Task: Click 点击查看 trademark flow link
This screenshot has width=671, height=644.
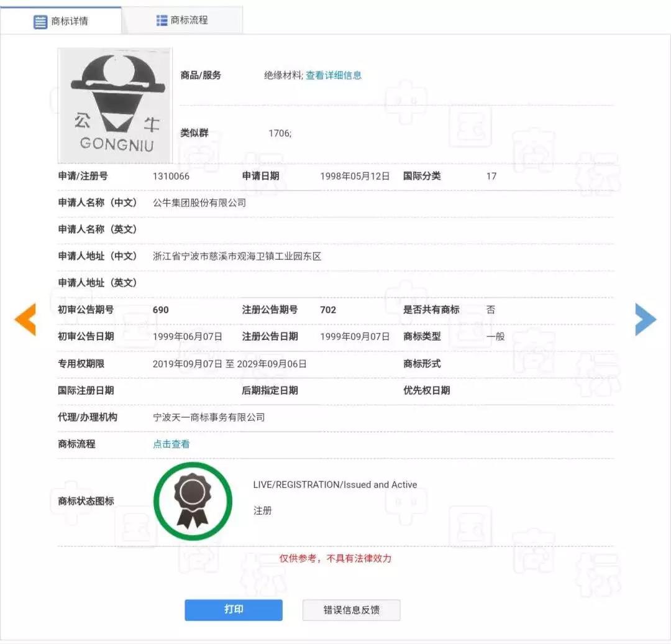Action: pyautogui.click(x=171, y=444)
